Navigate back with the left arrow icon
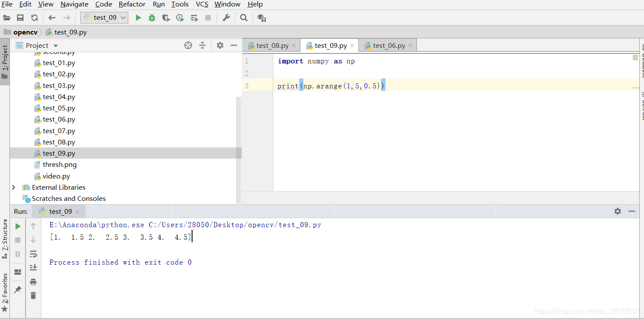The height and width of the screenshot is (319, 644). 52,18
